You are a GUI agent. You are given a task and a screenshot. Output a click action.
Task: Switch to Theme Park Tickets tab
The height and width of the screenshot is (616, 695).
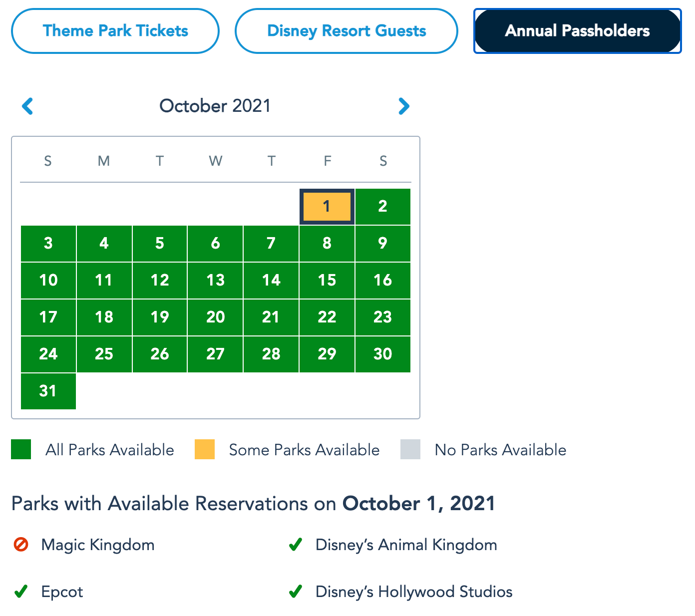point(115,31)
